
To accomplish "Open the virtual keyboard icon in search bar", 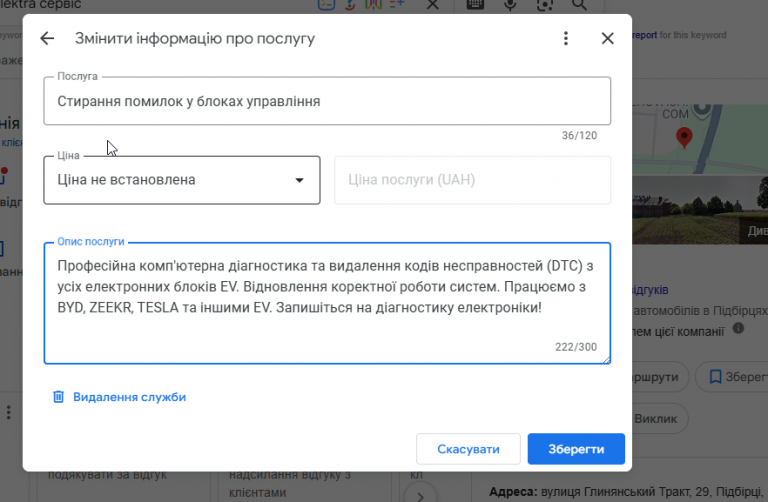I will click(475, 5).
